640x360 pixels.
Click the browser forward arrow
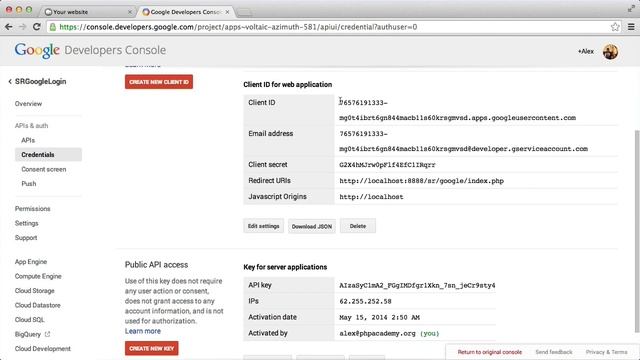(x=22, y=27)
